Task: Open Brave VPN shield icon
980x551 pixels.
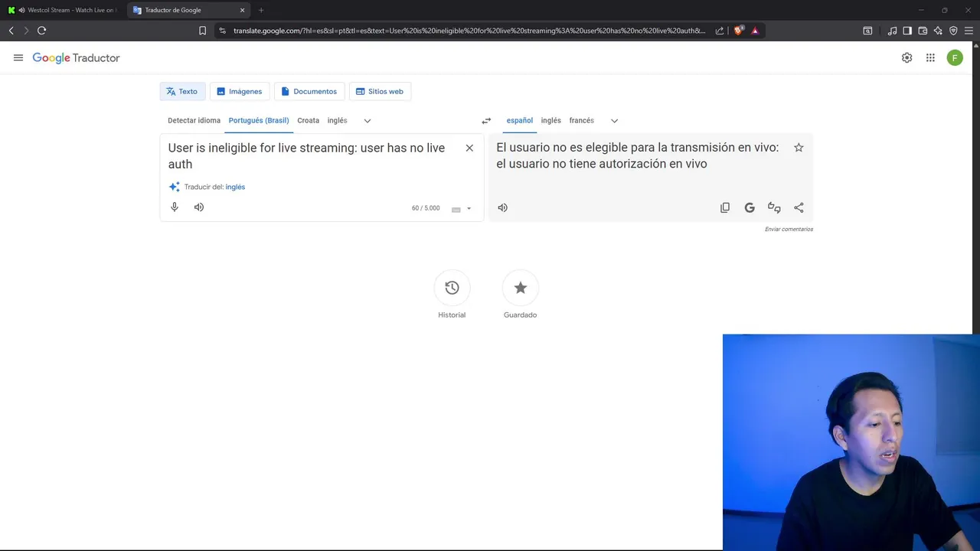Action: [953, 31]
